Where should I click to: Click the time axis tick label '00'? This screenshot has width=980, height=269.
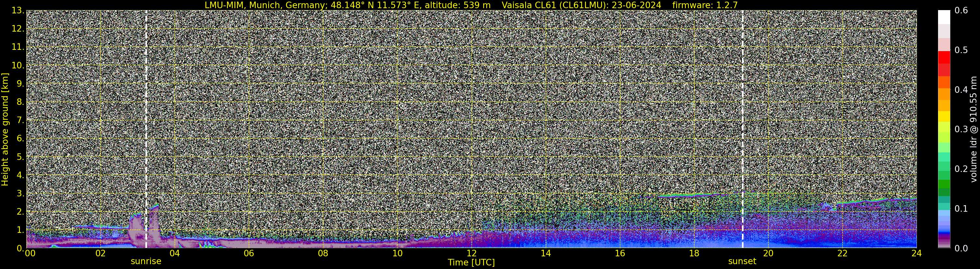(30, 253)
